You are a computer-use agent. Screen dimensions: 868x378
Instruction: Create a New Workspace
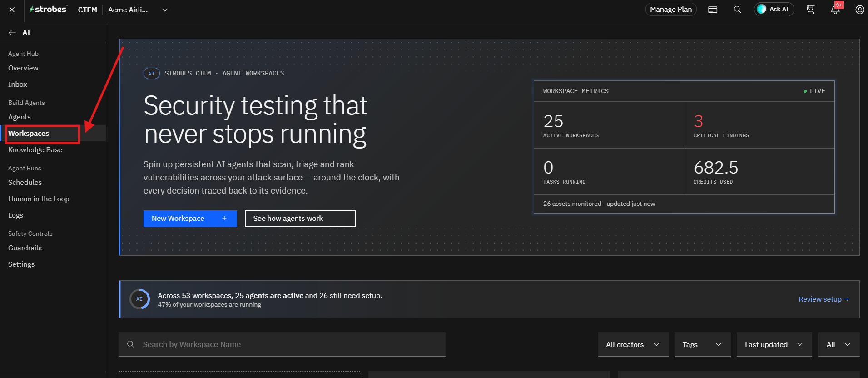(x=190, y=219)
